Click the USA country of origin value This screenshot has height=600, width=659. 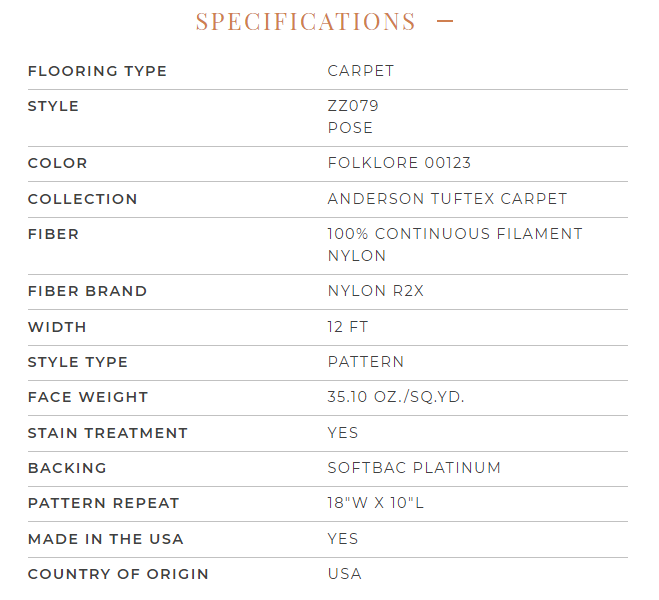(345, 574)
